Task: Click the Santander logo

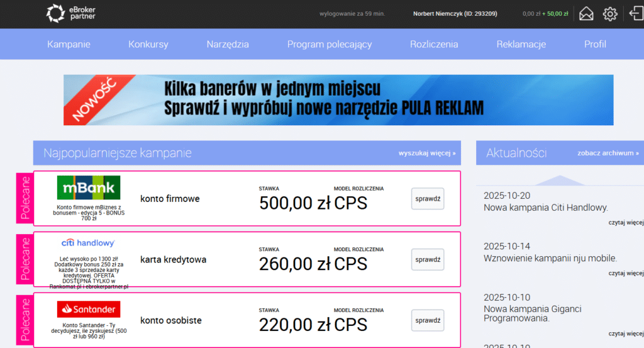Action: [89, 310]
